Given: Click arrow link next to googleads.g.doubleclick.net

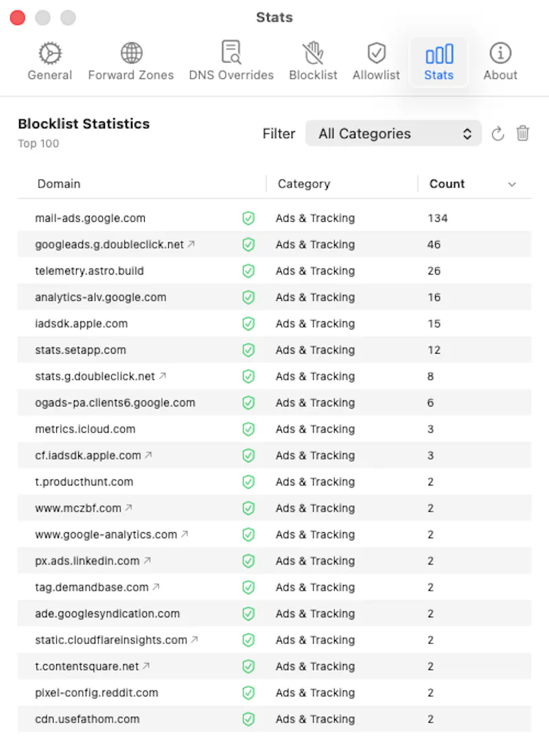Looking at the screenshot, I should coord(191,244).
